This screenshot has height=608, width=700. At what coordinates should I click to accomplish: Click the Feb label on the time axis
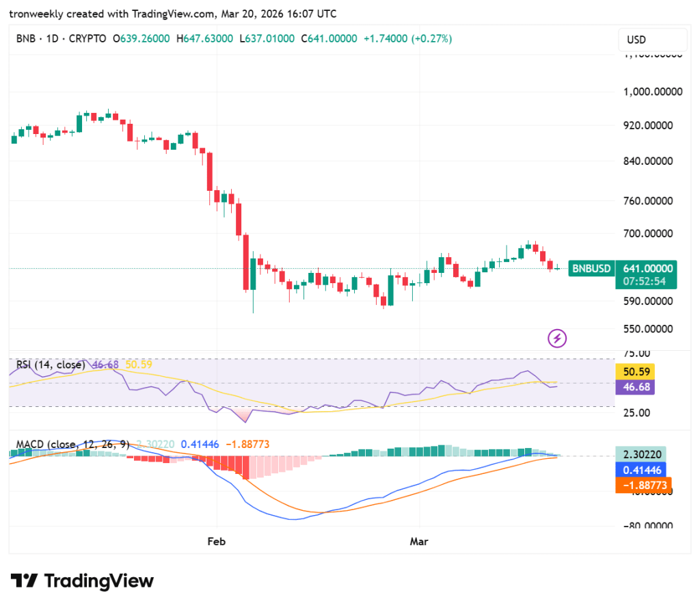point(216,541)
